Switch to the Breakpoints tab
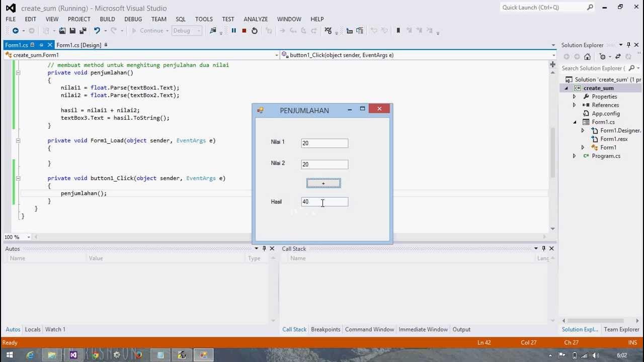The width and height of the screenshot is (644, 362). tap(326, 330)
